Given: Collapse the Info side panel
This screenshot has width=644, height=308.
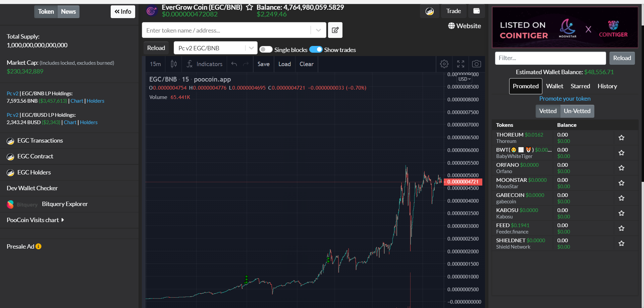Looking at the screenshot, I should point(123,12).
